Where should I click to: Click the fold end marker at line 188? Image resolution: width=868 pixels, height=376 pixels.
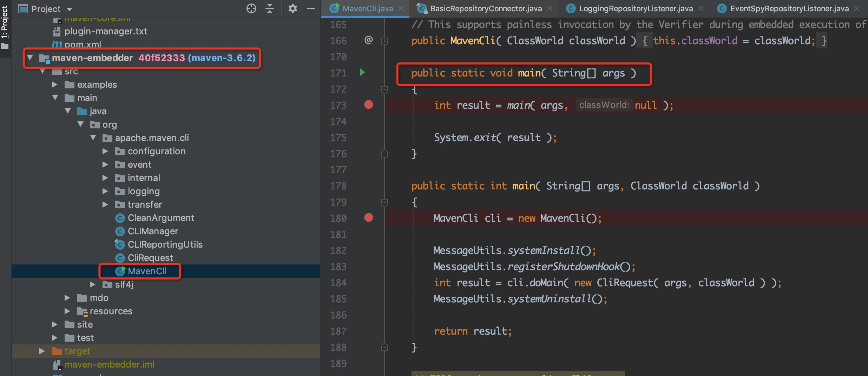(384, 347)
